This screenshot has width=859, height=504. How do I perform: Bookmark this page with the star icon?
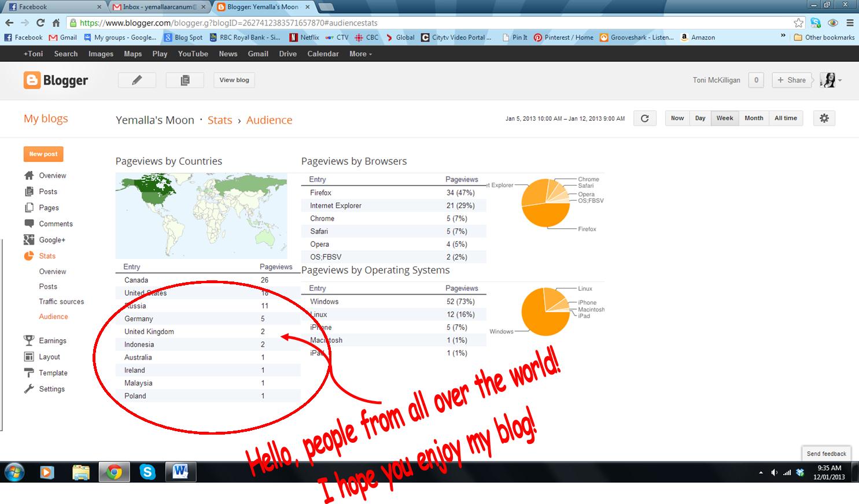tap(799, 23)
